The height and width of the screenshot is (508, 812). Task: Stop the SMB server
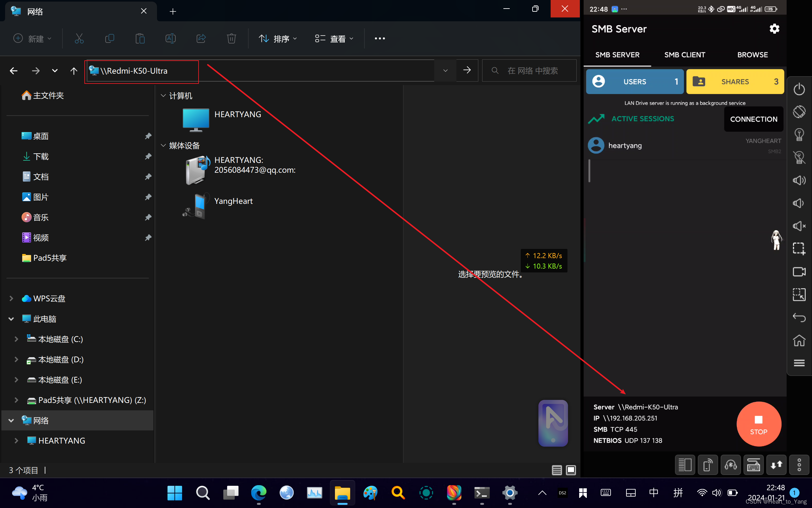(x=759, y=424)
